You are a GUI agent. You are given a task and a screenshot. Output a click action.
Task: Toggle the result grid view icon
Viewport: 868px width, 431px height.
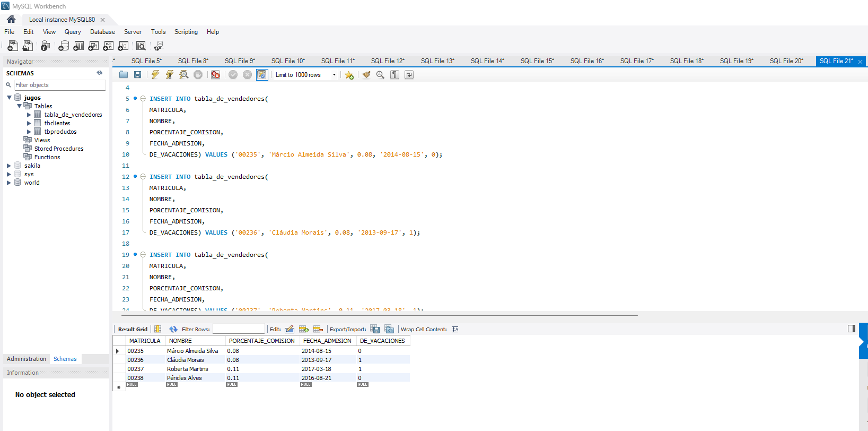[x=158, y=329]
